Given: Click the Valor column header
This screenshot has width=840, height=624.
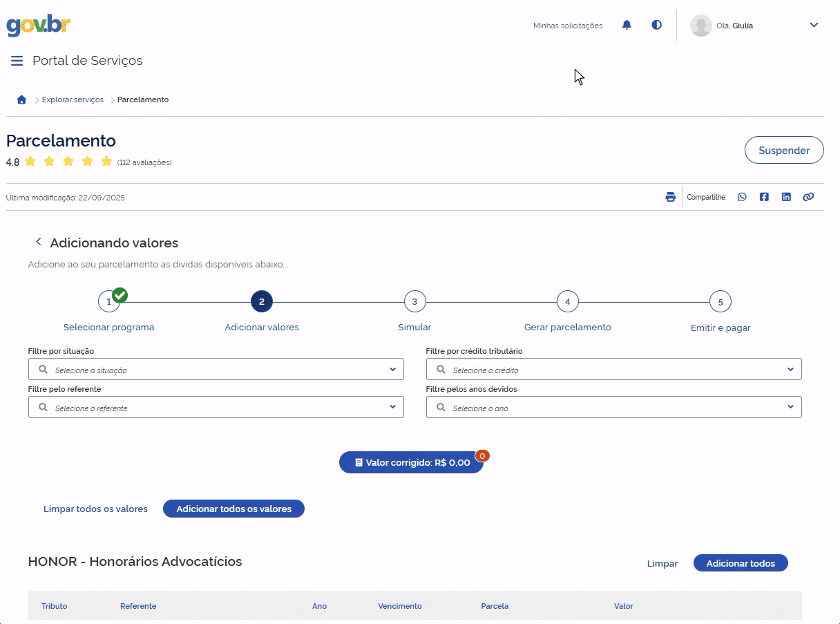Looking at the screenshot, I should pos(624,606).
